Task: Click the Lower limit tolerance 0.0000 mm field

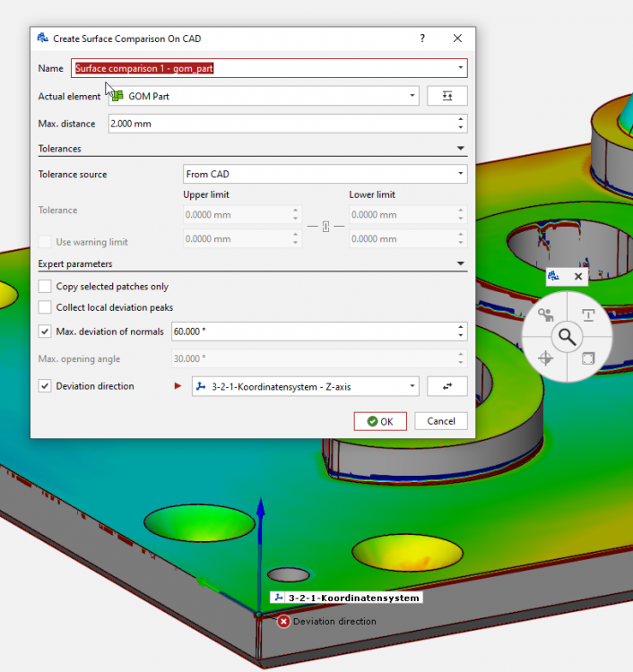Action: pyautogui.click(x=408, y=215)
